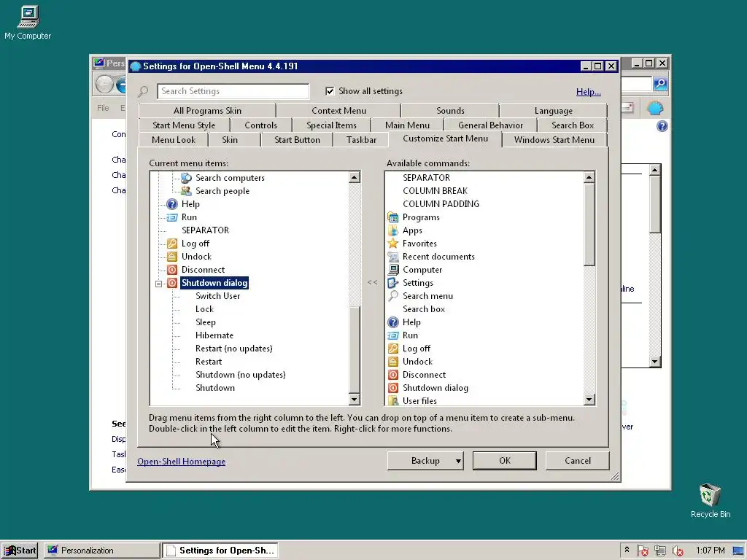Select Restart (no updates) item
Screen dimensions: 747x560
(234, 349)
